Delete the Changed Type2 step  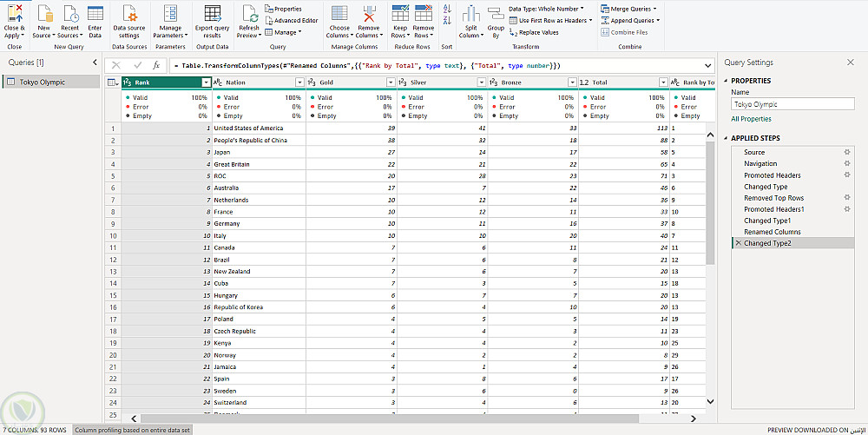point(739,243)
